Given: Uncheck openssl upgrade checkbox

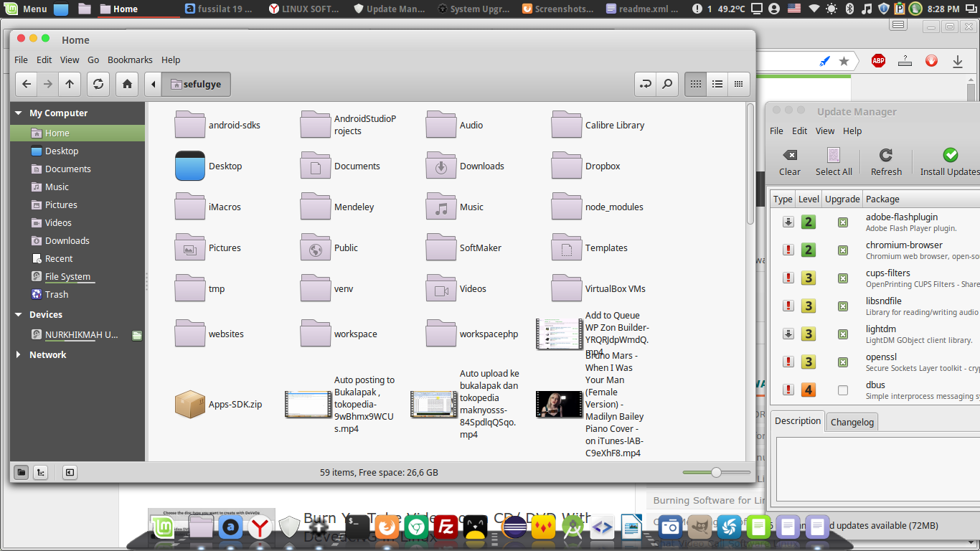Looking at the screenshot, I should click(843, 362).
